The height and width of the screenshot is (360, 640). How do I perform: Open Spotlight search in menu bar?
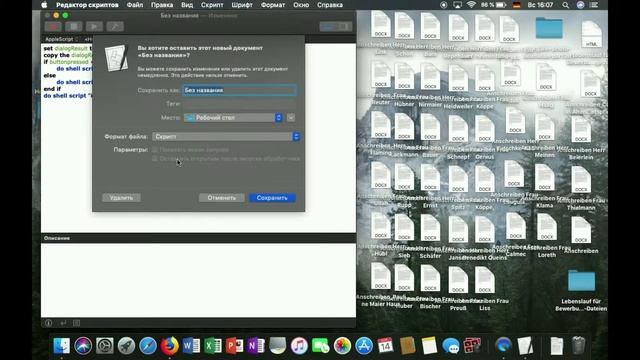point(565,5)
